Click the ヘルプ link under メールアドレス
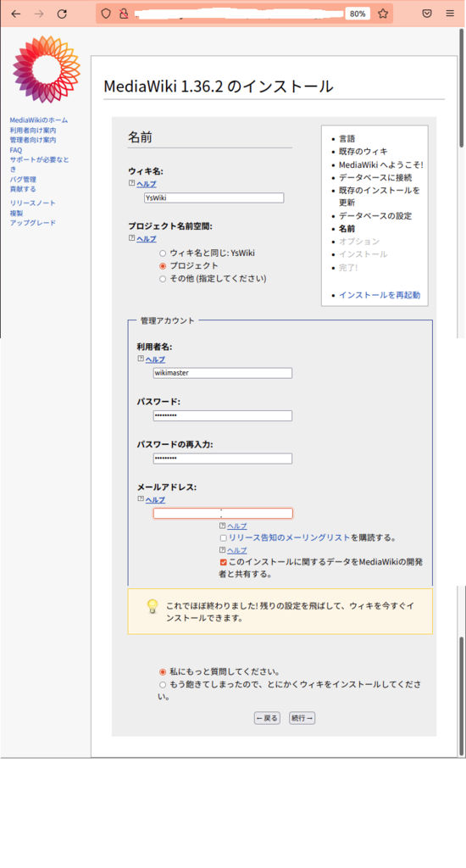This screenshot has height=868, width=466. (155, 500)
